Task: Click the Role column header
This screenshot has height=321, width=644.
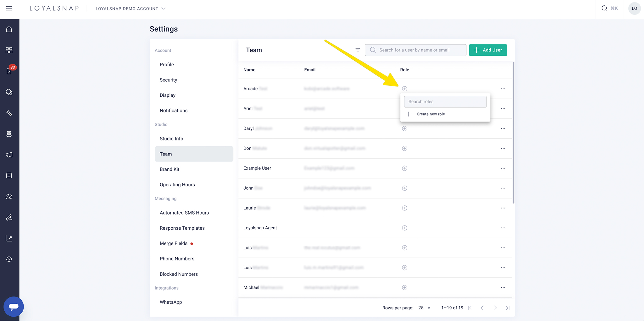Action: pos(404,70)
